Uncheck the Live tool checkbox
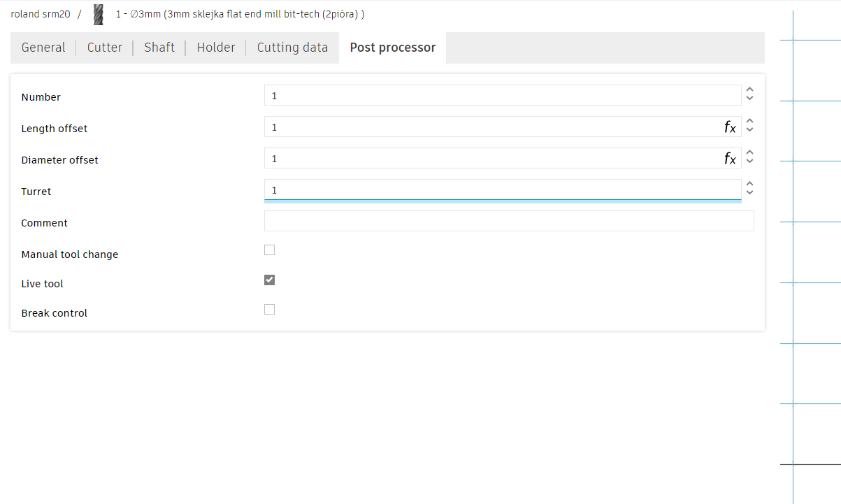This screenshot has width=841, height=504. point(270,280)
